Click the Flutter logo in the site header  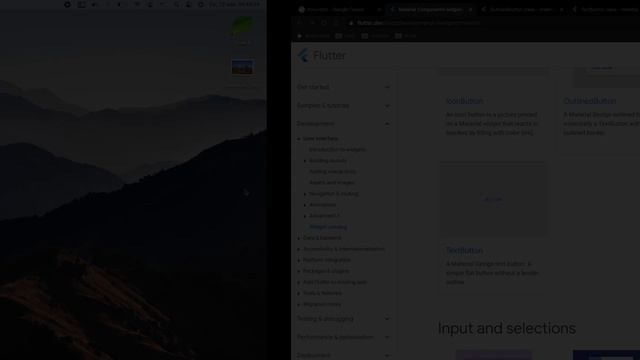pyautogui.click(x=322, y=55)
